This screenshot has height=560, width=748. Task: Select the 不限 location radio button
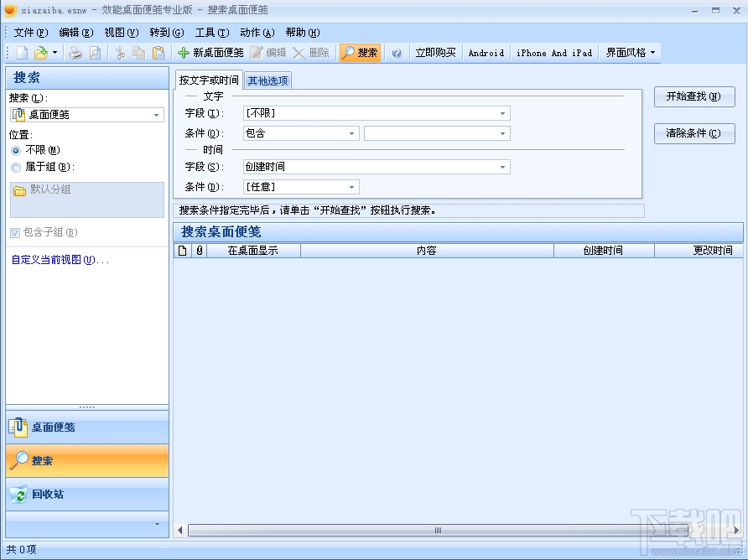pyautogui.click(x=15, y=151)
